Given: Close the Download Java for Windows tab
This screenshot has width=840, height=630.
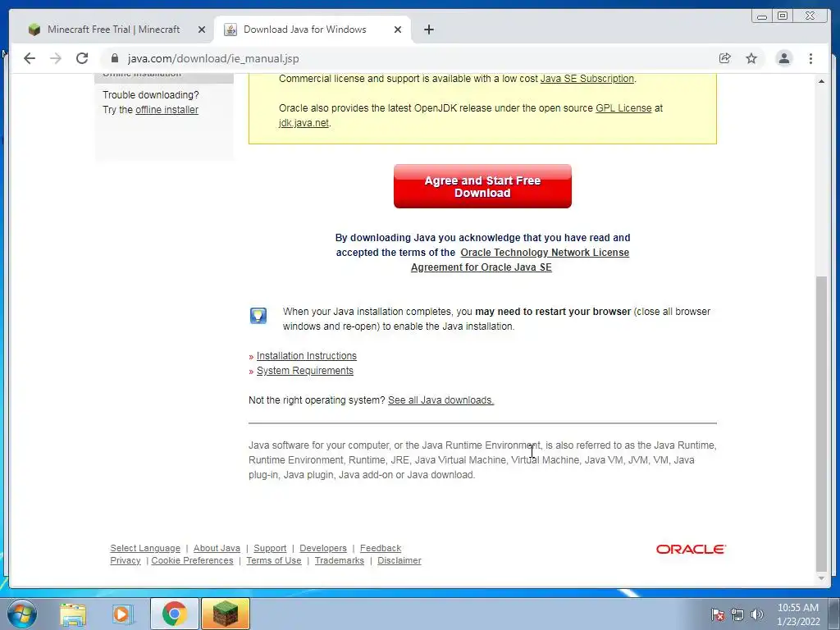Looking at the screenshot, I should click(398, 30).
